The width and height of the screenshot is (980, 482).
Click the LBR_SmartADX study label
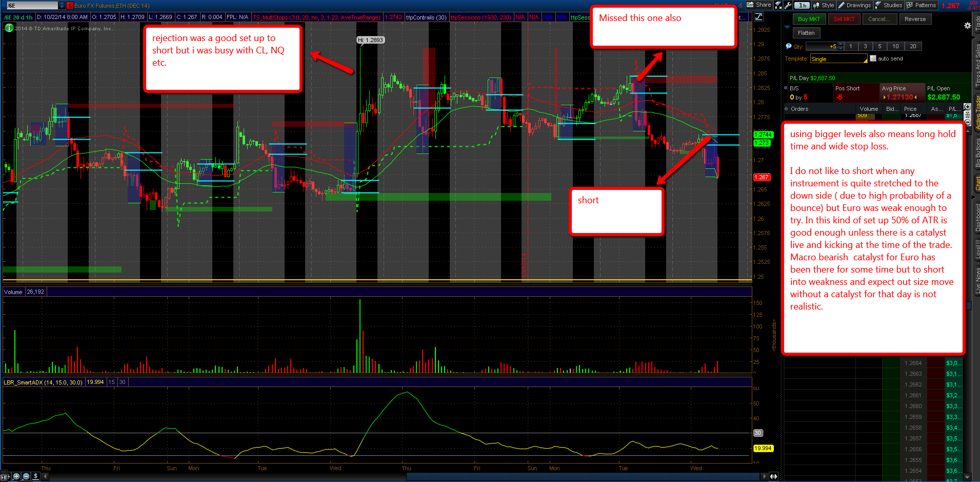point(43,382)
